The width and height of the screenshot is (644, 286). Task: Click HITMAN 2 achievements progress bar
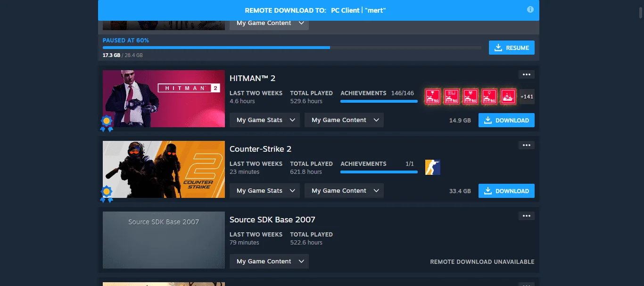[x=379, y=101]
